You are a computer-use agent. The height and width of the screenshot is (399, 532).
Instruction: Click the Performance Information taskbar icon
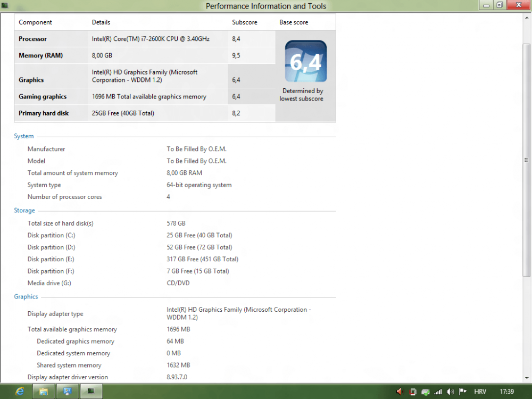point(91,392)
